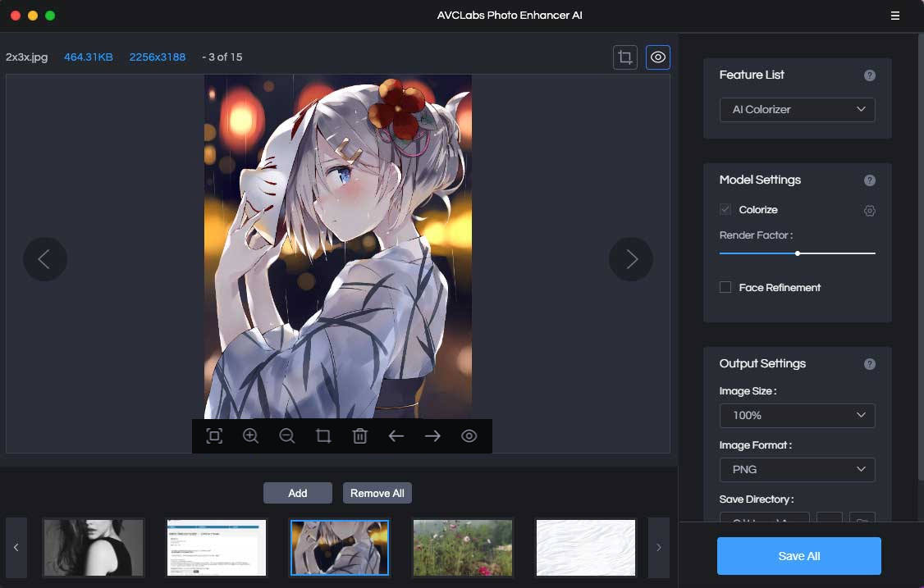Open the Feature List help icon
The image size is (924, 588).
pos(869,75)
